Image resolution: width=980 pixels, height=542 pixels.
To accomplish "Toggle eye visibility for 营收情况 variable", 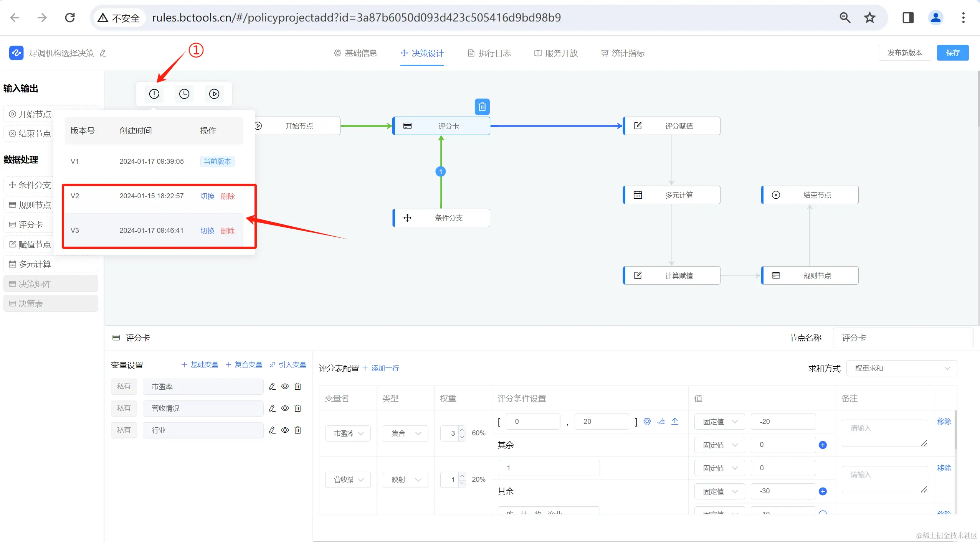I will click(x=285, y=408).
